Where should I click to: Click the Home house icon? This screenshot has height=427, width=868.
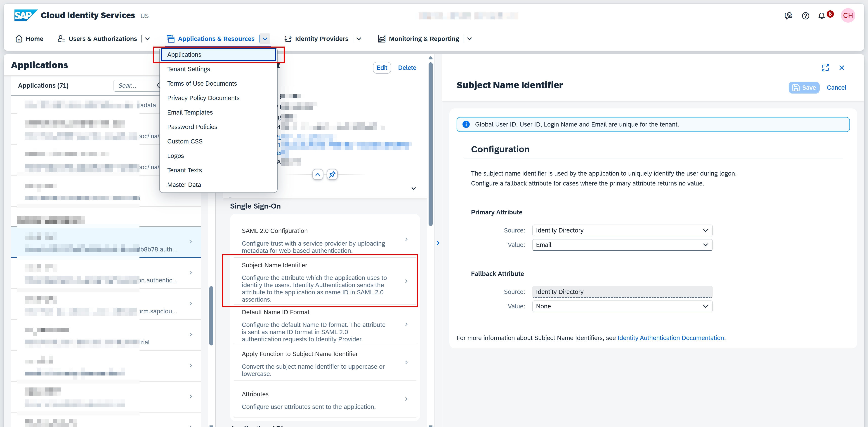coord(19,39)
